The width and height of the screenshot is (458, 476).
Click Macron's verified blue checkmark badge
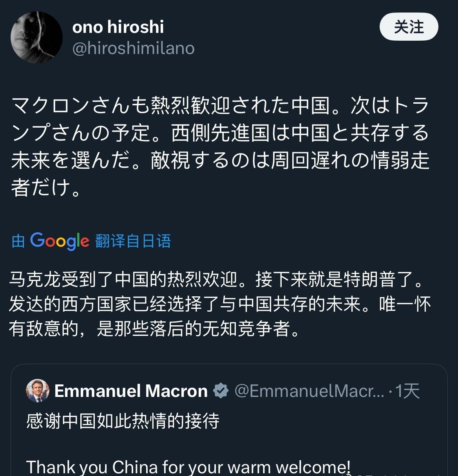221,390
